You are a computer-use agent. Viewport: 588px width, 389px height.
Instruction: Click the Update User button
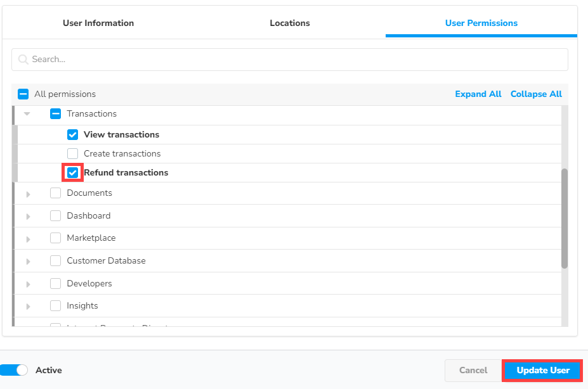542,370
